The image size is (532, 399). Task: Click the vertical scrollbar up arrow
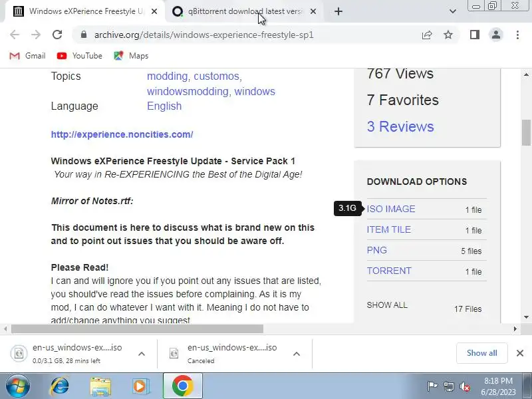526,74
